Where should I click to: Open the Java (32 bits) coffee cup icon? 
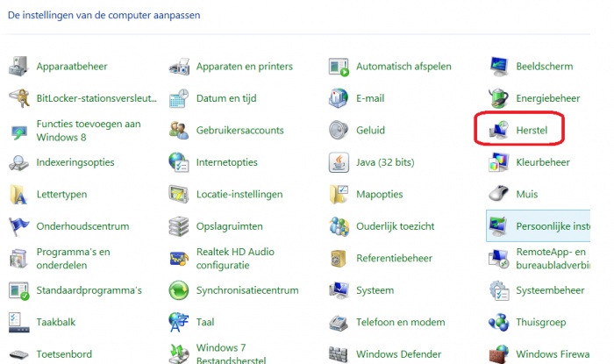(x=339, y=162)
